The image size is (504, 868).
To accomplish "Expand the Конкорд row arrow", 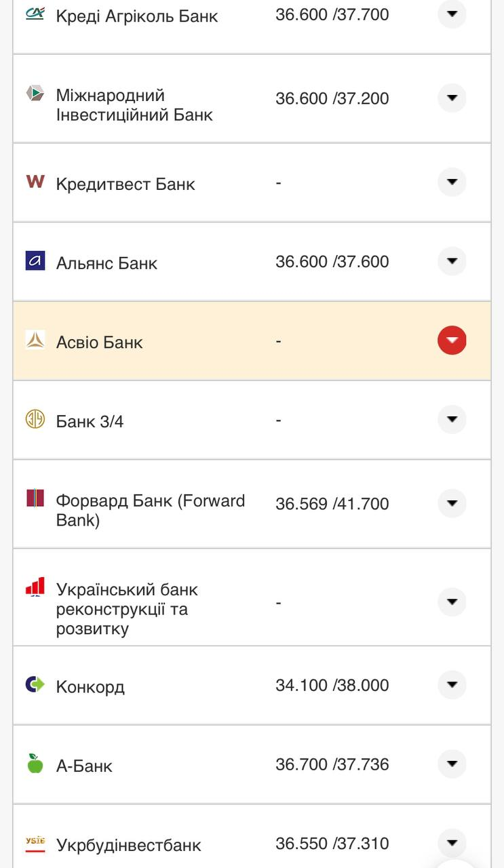I will point(452,685).
